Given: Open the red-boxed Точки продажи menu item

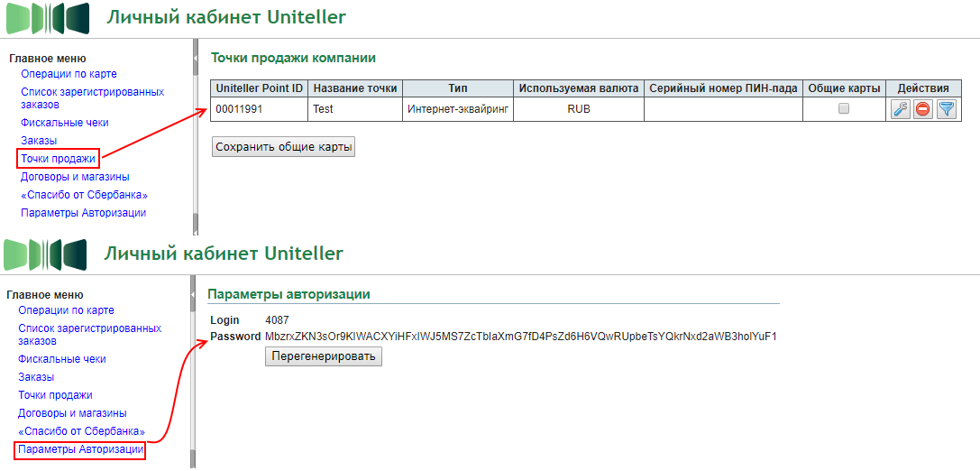Looking at the screenshot, I should pyautogui.click(x=58, y=159).
